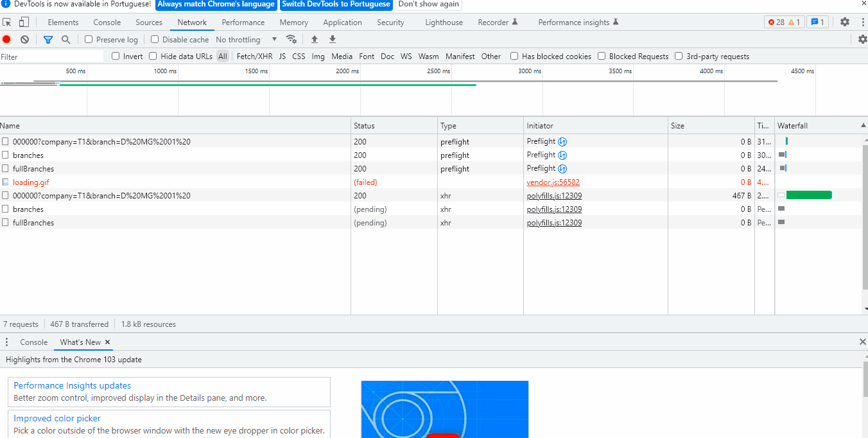
Task: Open the Performance tab
Action: [x=243, y=22]
